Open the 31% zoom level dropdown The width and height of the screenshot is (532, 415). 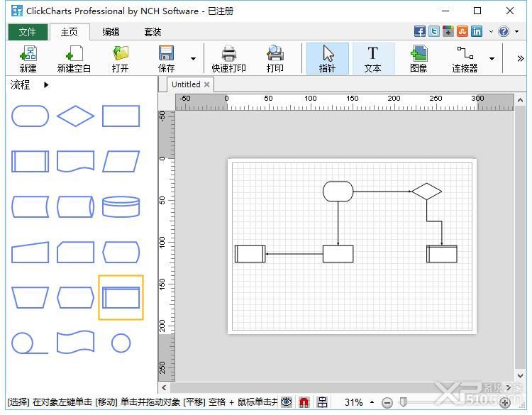pyautogui.click(x=372, y=402)
